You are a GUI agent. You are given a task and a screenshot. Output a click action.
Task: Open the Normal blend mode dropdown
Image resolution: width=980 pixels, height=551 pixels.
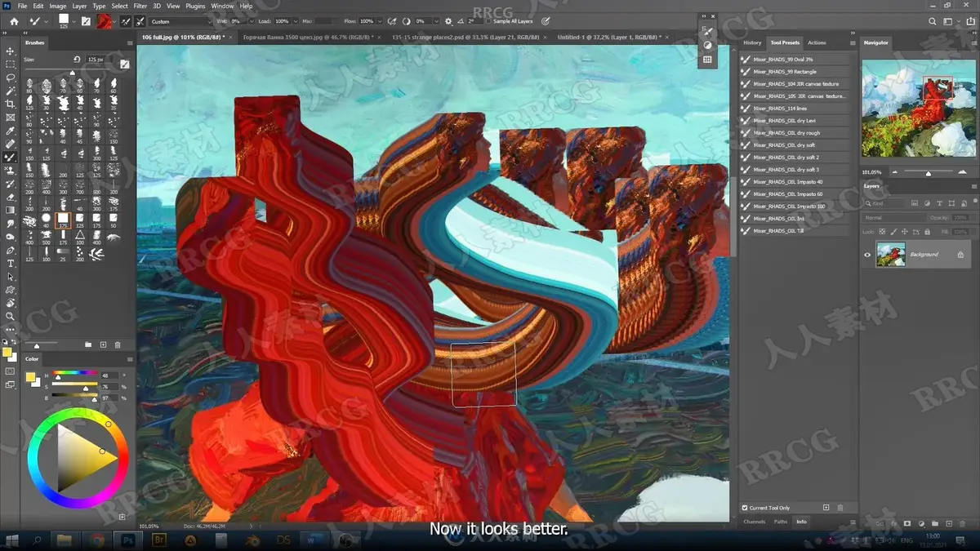(x=894, y=218)
